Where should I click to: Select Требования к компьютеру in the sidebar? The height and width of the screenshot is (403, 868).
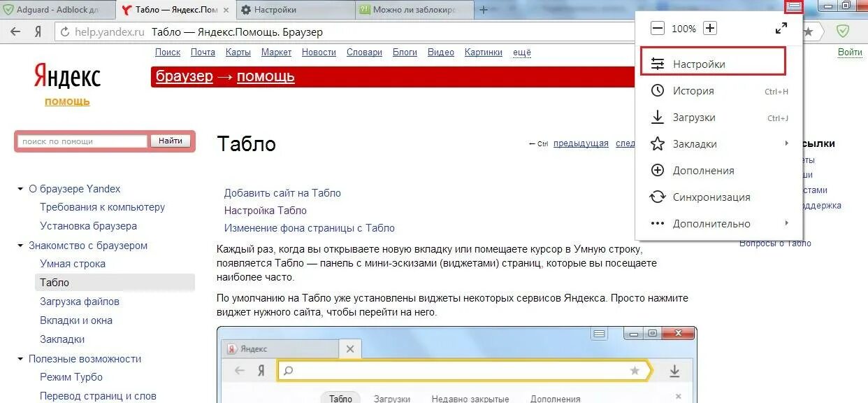tap(103, 207)
